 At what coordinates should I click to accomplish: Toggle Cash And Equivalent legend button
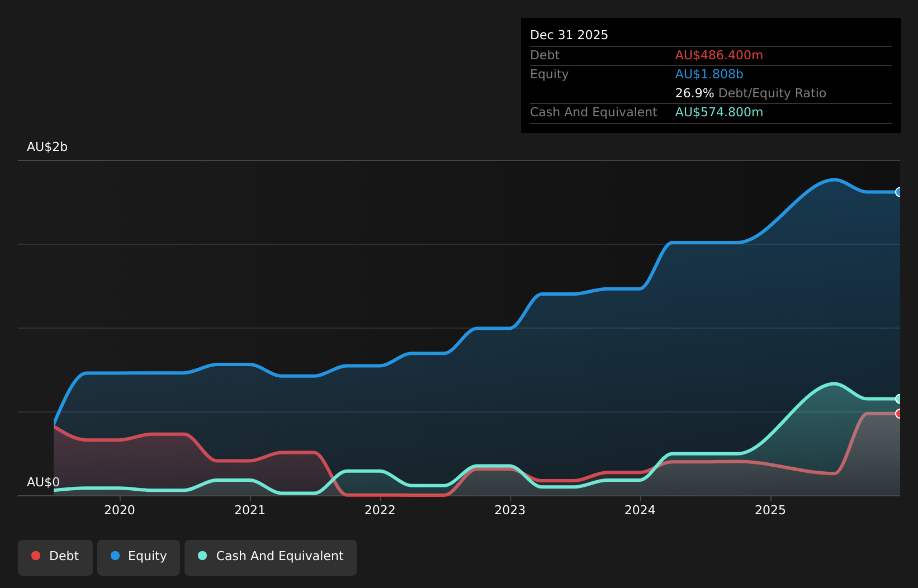point(271,557)
